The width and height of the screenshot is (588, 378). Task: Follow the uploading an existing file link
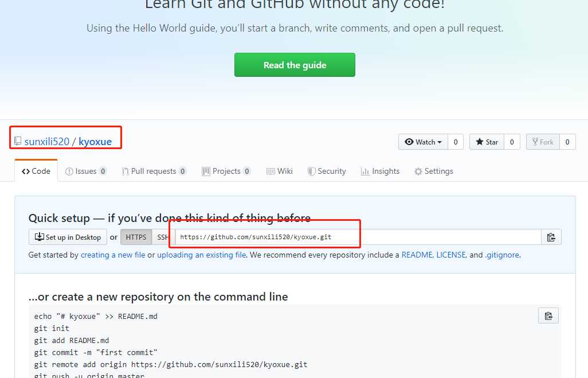coord(202,255)
